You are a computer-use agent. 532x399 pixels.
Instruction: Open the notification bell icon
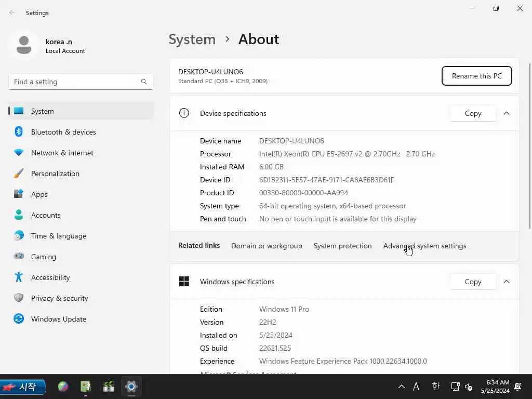click(x=518, y=387)
